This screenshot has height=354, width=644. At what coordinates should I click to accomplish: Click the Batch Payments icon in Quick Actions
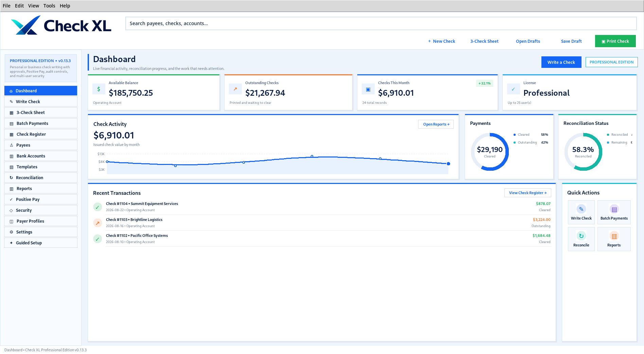click(x=614, y=209)
